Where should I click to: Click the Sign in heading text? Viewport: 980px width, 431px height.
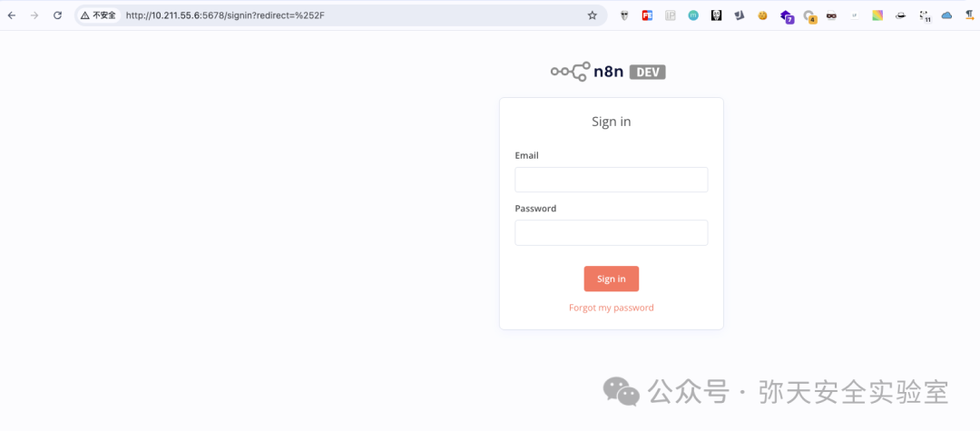click(612, 122)
